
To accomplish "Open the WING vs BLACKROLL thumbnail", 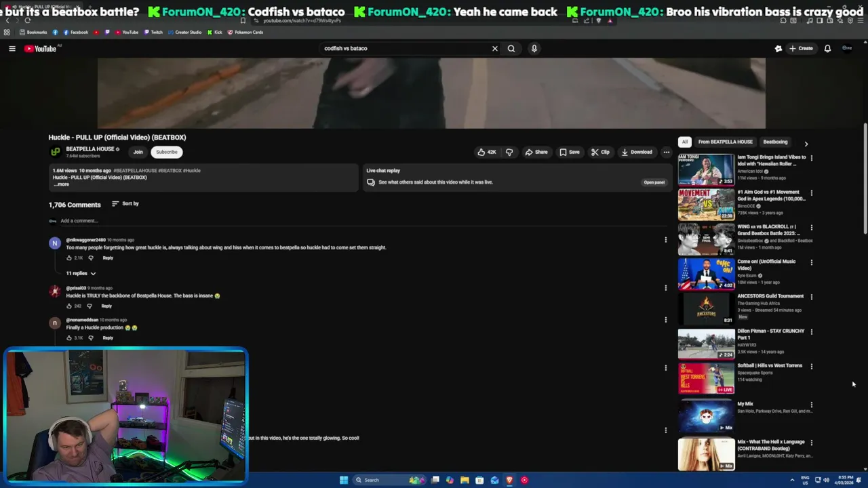I will click(x=706, y=239).
